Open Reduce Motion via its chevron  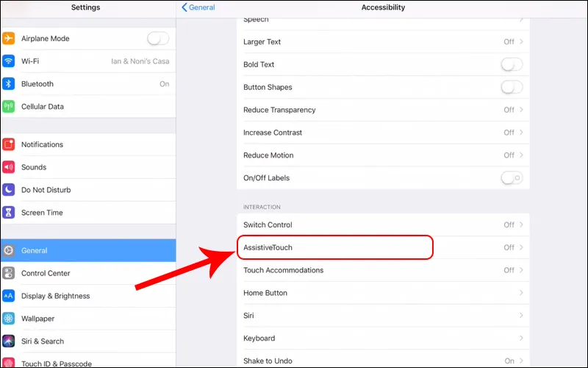(x=521, y=155)
